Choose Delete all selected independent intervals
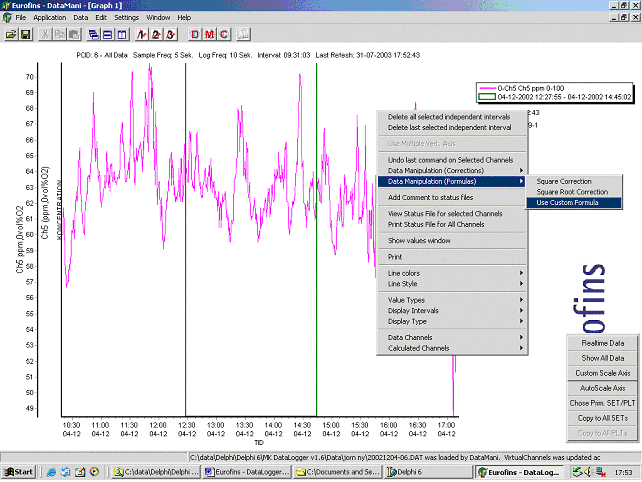This screenshot has width=642, height=482. 452,117
